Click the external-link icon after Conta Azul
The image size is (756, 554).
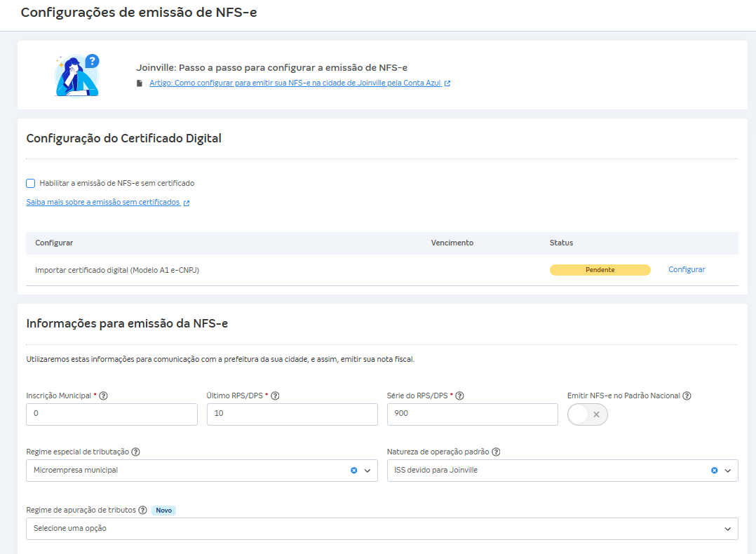coord(447,83)
